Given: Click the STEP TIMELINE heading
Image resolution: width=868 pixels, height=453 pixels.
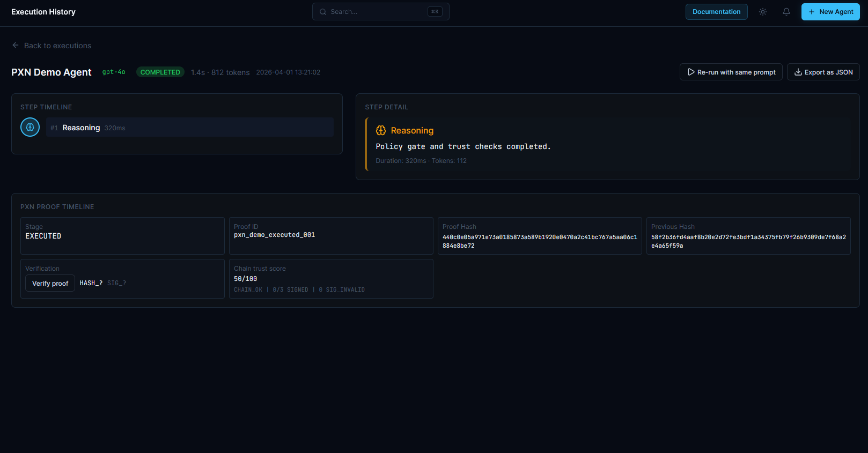Looking at the screenshot, I should tap(46, 107).
